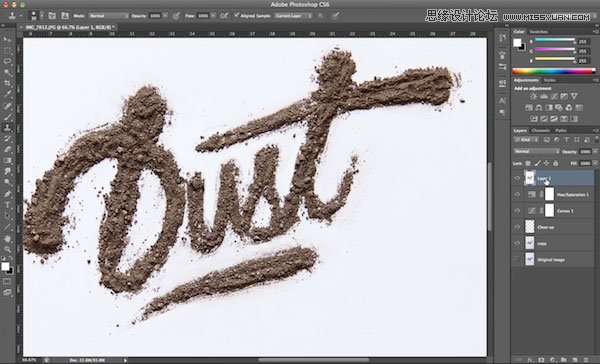The image size is (600, 364).
Task: Open the clone stamp Mode dropdown
Action: click(x=109, y=16)
